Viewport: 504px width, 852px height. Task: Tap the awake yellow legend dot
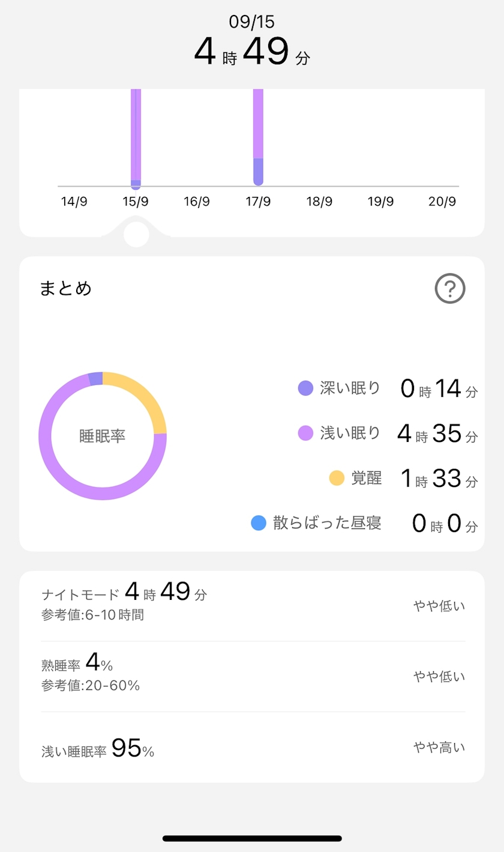(337, 478)
